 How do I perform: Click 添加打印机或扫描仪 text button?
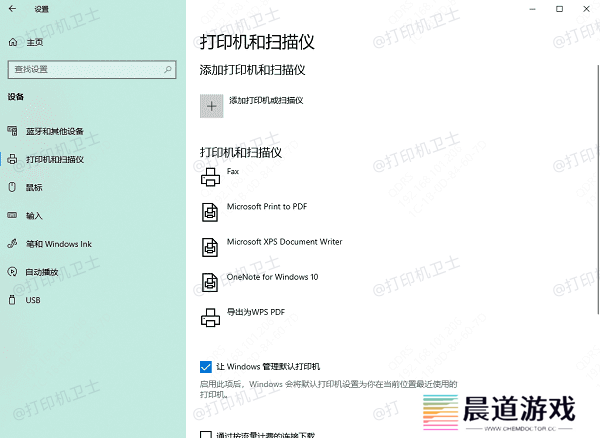(266, 101)
